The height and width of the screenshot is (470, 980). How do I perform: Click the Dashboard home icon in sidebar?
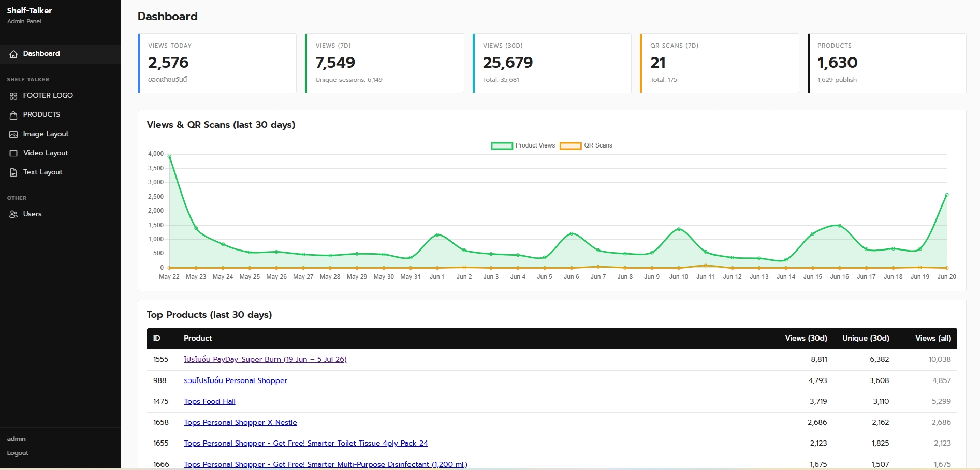(x=13, y=54)
